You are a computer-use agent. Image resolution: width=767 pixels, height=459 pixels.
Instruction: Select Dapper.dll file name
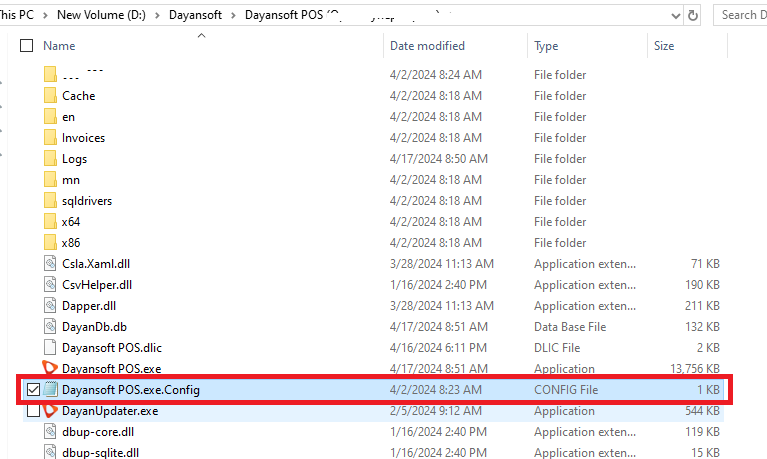89,306
